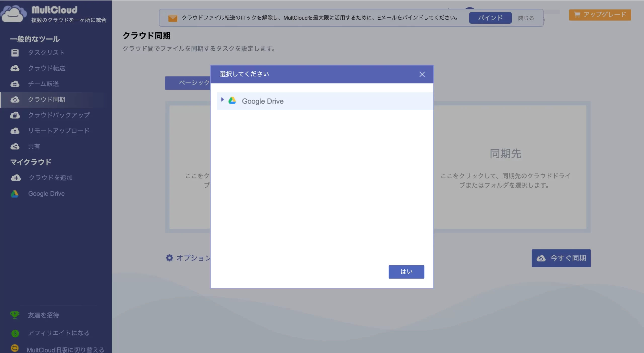
Task: Select Google Drive entry in dialog
Action: pyautogui.click(x=262, y=101)
